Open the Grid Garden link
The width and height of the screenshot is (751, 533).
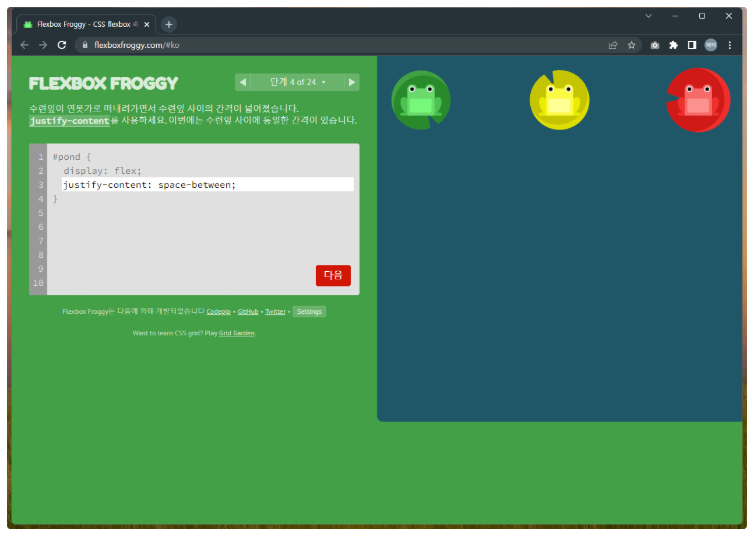(237, 333)
